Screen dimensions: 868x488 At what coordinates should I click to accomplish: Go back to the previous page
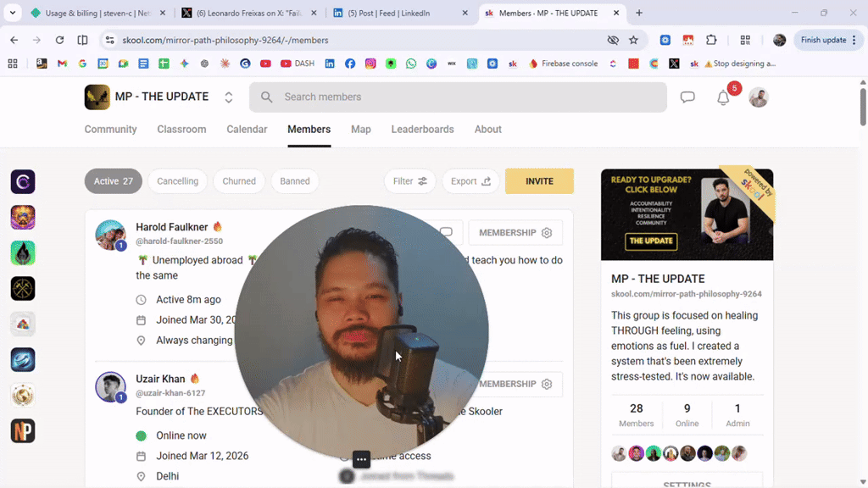(x=14, y=40)
